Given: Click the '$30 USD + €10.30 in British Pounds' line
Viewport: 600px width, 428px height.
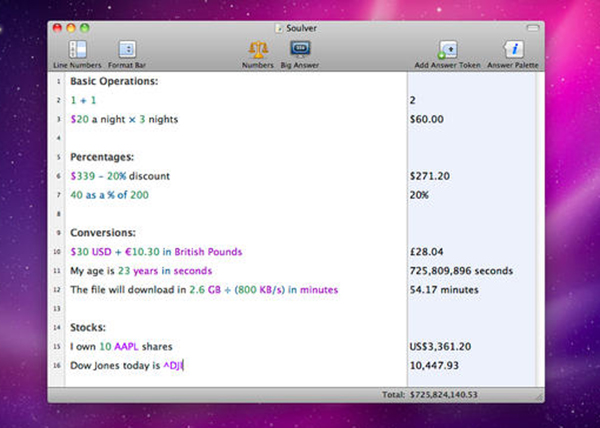Looking at the screenshot, I should point(156,252).
